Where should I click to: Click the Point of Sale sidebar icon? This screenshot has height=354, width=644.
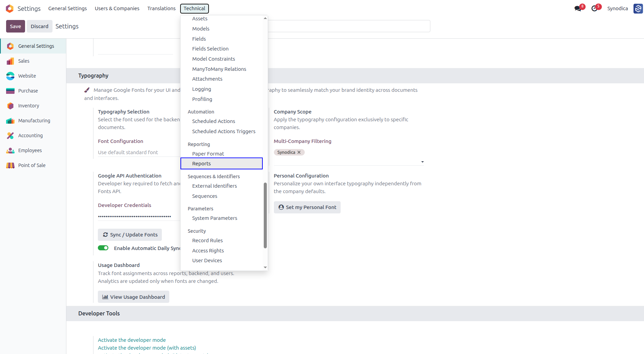pyautogui.click(x=10, y=165)
